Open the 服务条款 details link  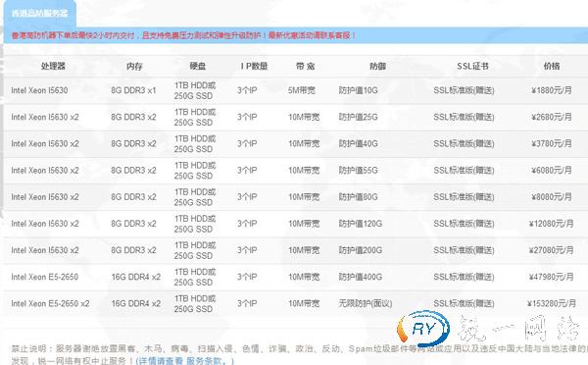coord(185,360)
